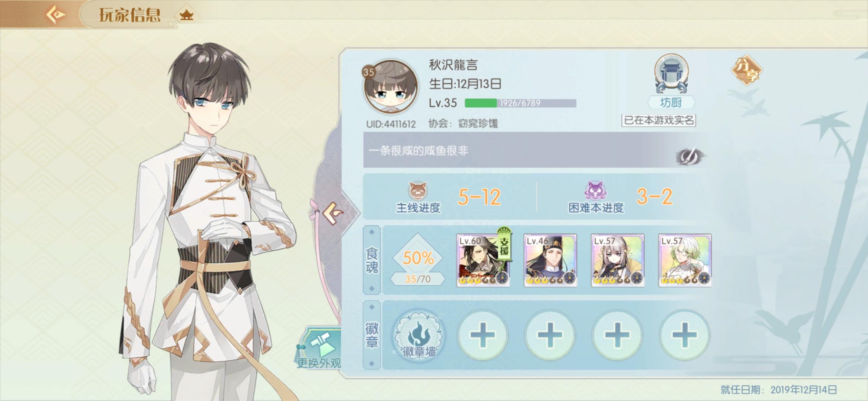
Task: Open the 坊厨 title emblem
Action: [671, 74]
